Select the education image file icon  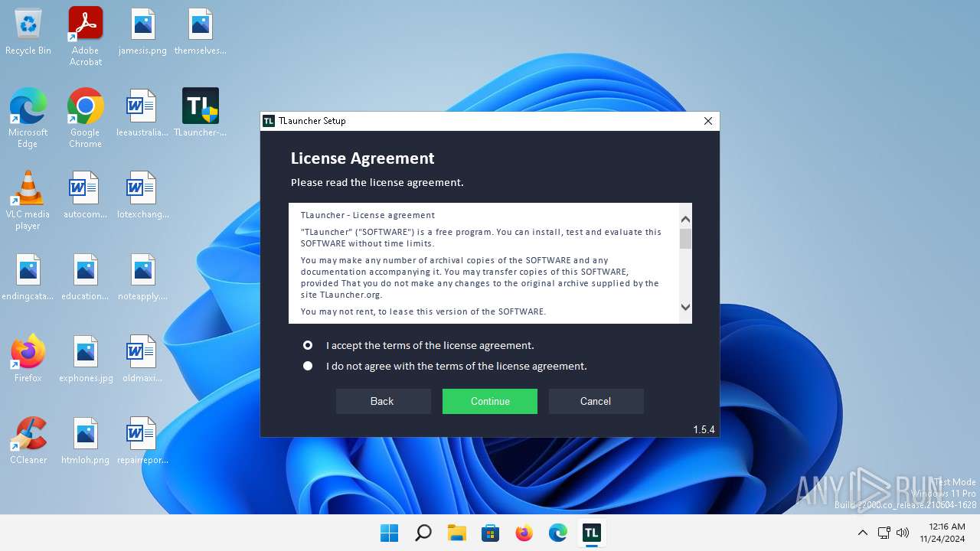tap(86, 277)
